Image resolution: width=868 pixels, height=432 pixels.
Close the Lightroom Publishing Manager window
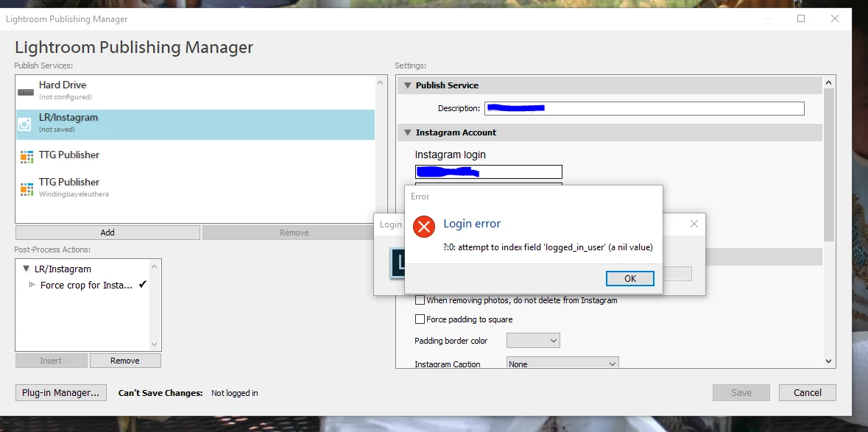point(835,19)
